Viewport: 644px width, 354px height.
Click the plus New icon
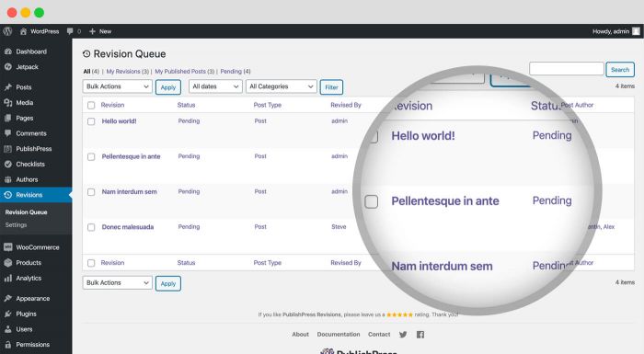92,31
